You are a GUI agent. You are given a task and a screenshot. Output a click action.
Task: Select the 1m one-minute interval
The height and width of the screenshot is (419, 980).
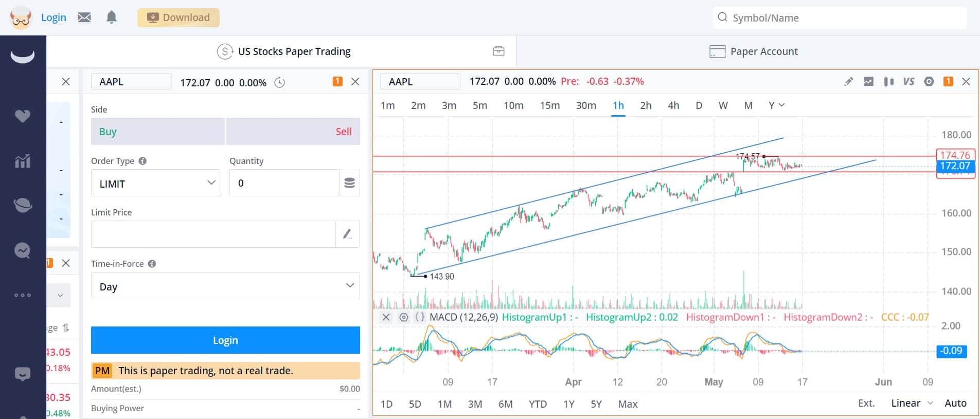click(388, 105)
